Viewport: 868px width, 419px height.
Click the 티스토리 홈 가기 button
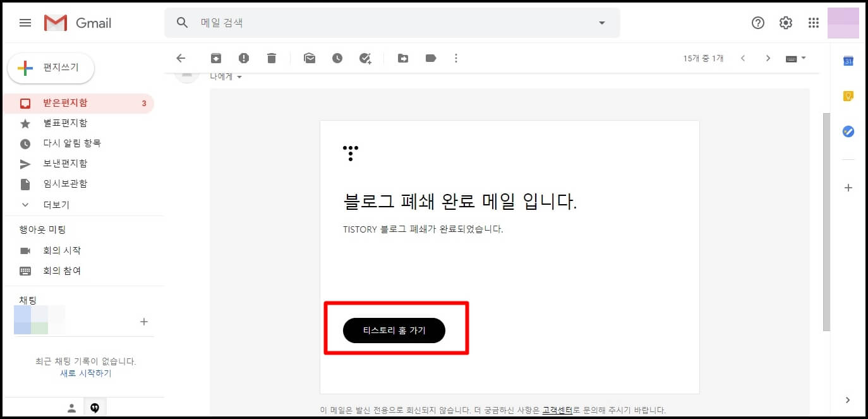pos(394,331)
